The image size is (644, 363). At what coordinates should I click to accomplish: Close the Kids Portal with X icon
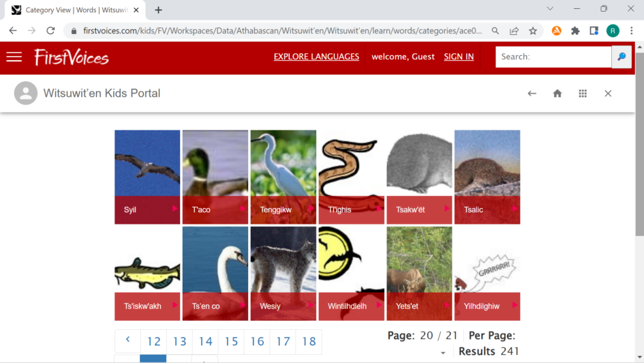(x=608, y=93)
